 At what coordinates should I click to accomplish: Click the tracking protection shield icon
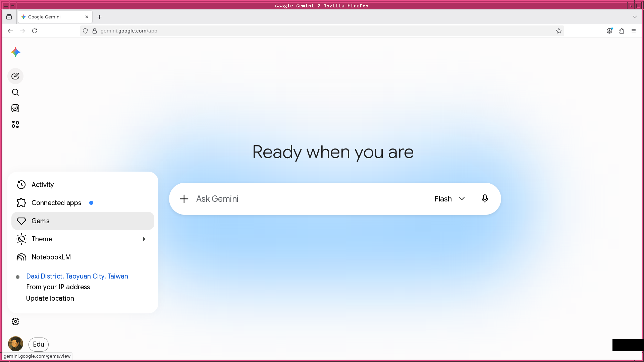pyautogui.click(x=85, y=31)
